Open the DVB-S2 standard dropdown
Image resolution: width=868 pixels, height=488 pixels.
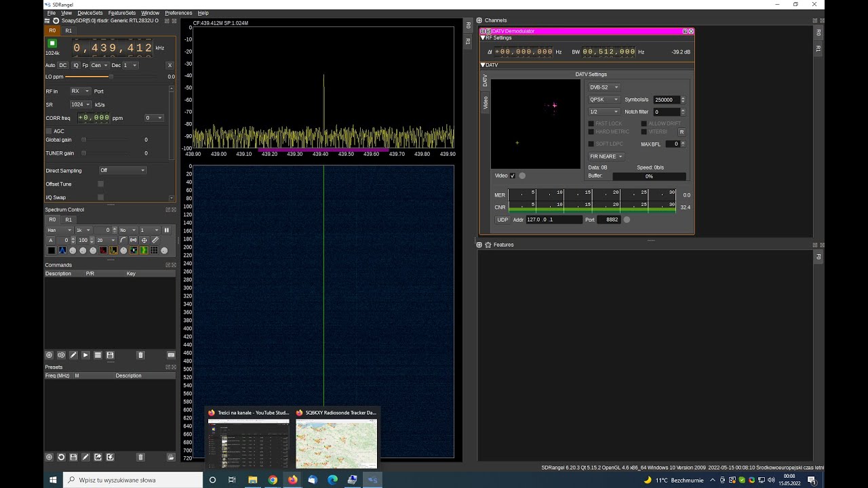click(x=604, y=87)
